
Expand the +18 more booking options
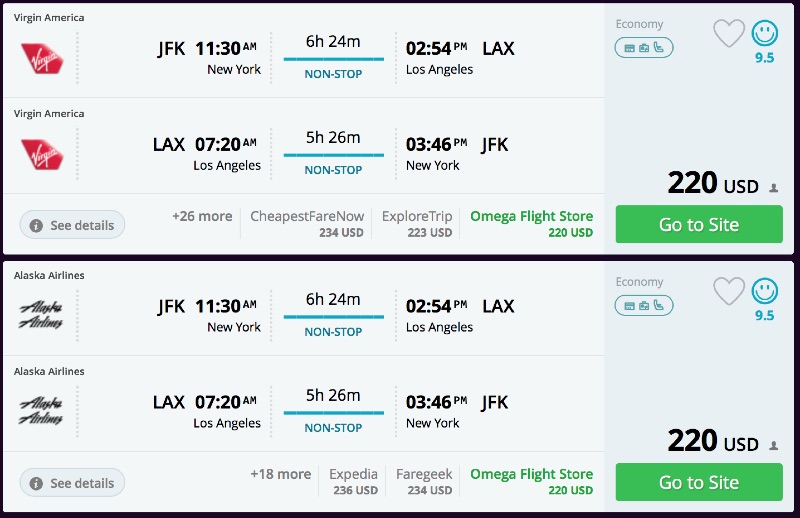click(280, 475)
